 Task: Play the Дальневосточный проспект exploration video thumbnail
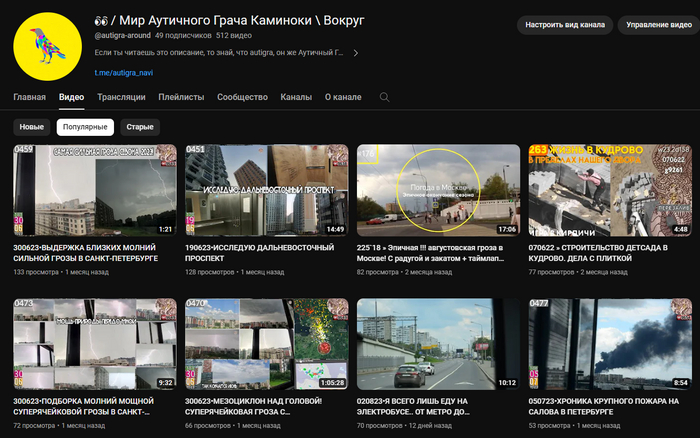tap(266, 190)
